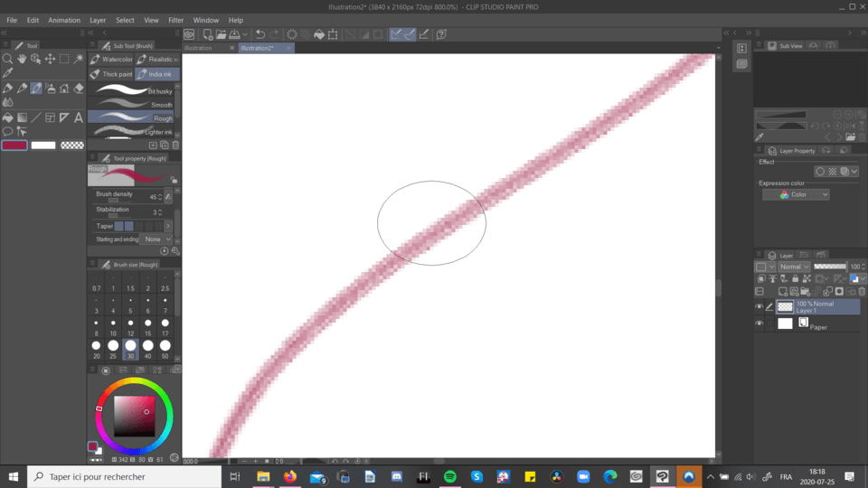Open the Normal blending mode dropdown
Image resolution: width=868 pixels, height=488 pixels.
[795, 267]
